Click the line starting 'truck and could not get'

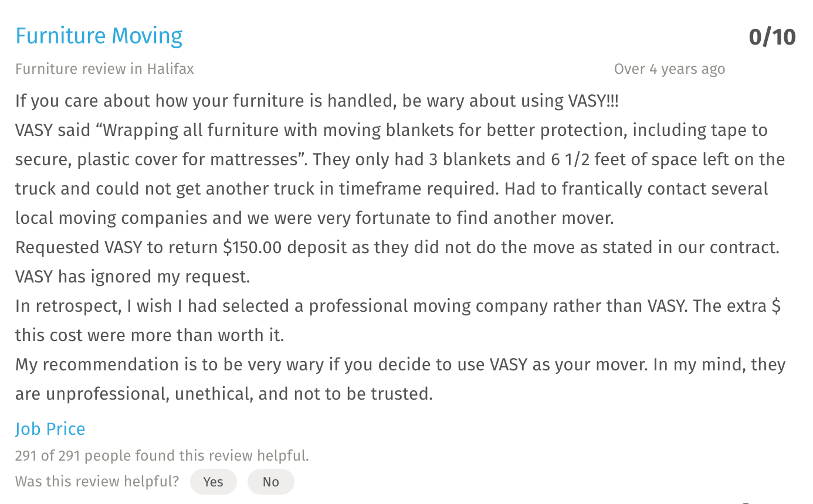(392, 189)
